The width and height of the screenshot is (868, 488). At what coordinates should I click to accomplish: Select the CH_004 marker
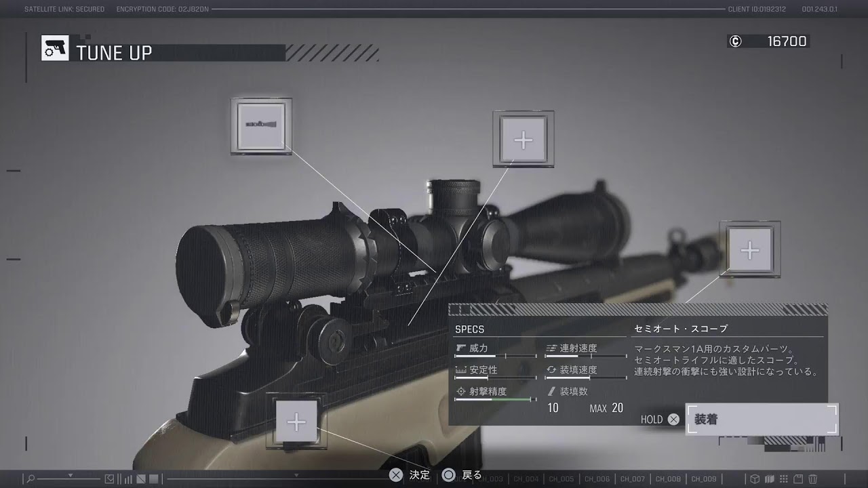click(526, 479)
